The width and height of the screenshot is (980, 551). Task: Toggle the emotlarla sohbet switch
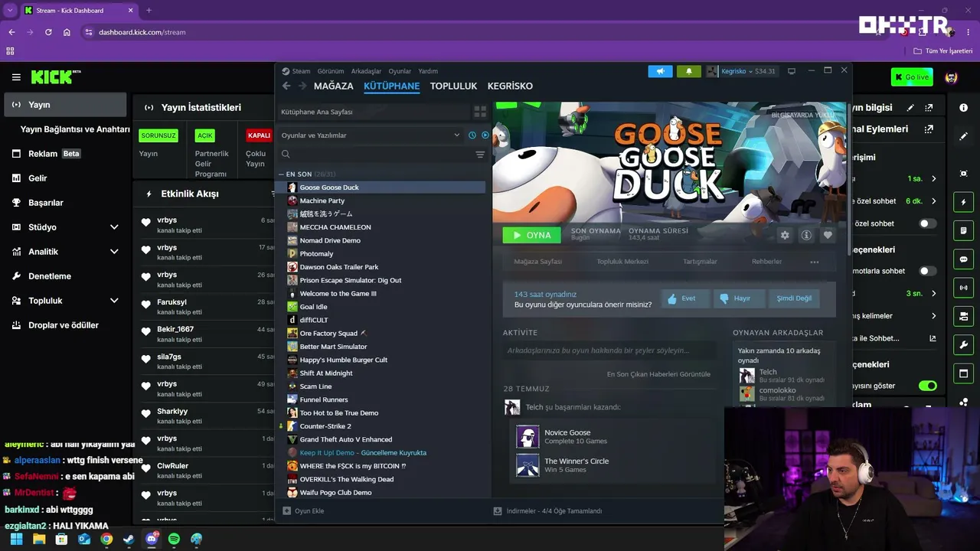click(x=927, y=271)
